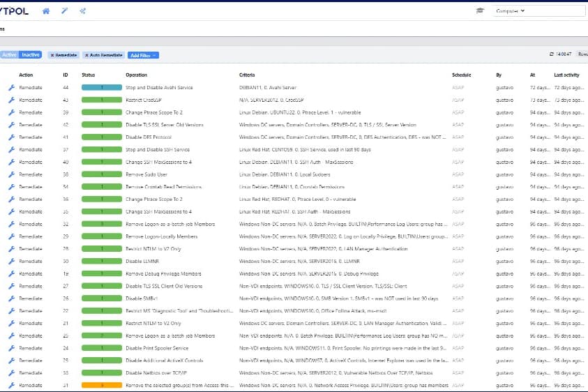Select the 'DEBIAN11, 0, Avahi Server' criteria cell

(268, 87)
